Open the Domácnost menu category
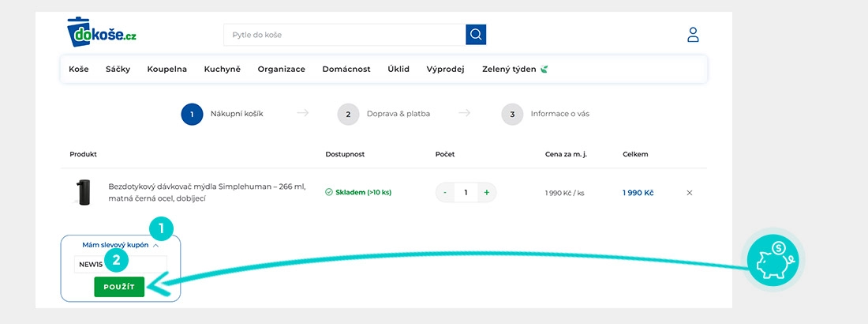Image resolution: width=868 pixels, height=324 pixels. (346, 70)
